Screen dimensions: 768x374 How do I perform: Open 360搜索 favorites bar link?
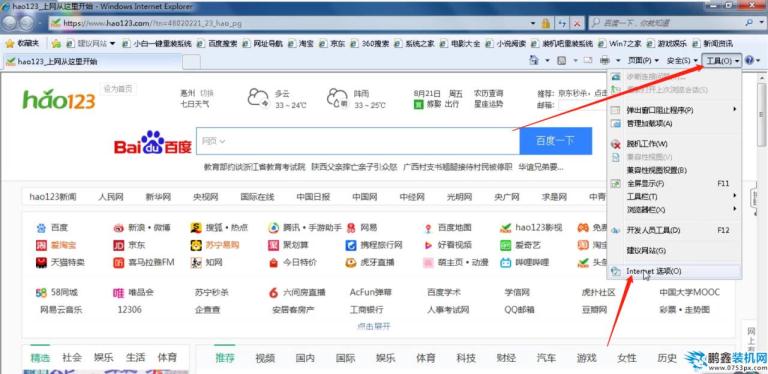click(369, 44)
